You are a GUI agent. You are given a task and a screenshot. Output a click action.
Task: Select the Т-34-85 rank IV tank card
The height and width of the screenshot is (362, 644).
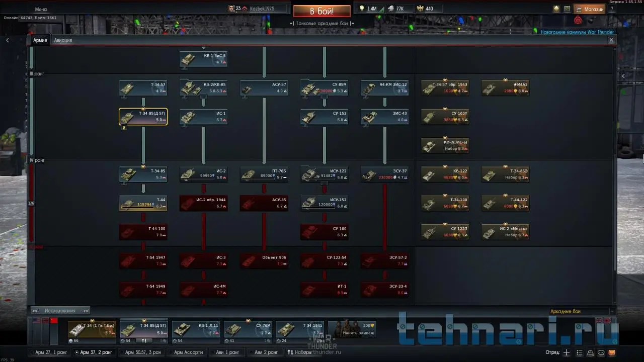tap(143, 174)
